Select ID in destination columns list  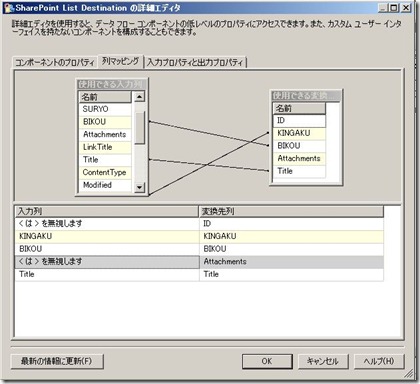(x=299, y=120)
